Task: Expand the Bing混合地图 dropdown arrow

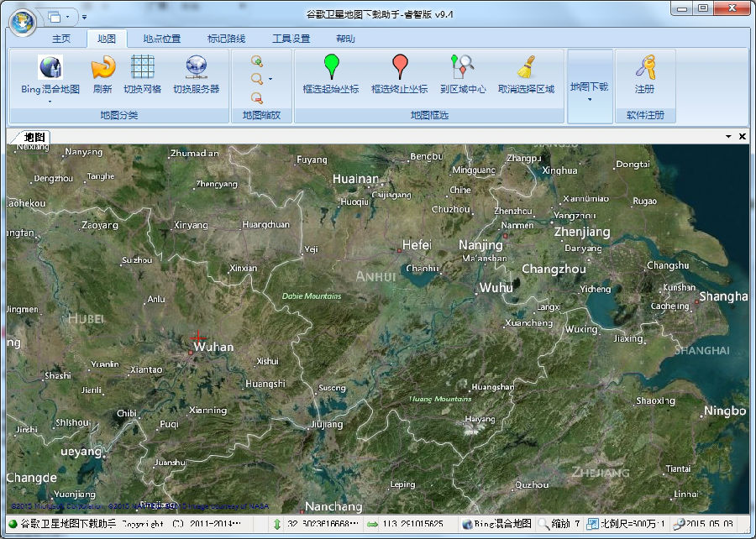Action: click(x=50, y=102)
